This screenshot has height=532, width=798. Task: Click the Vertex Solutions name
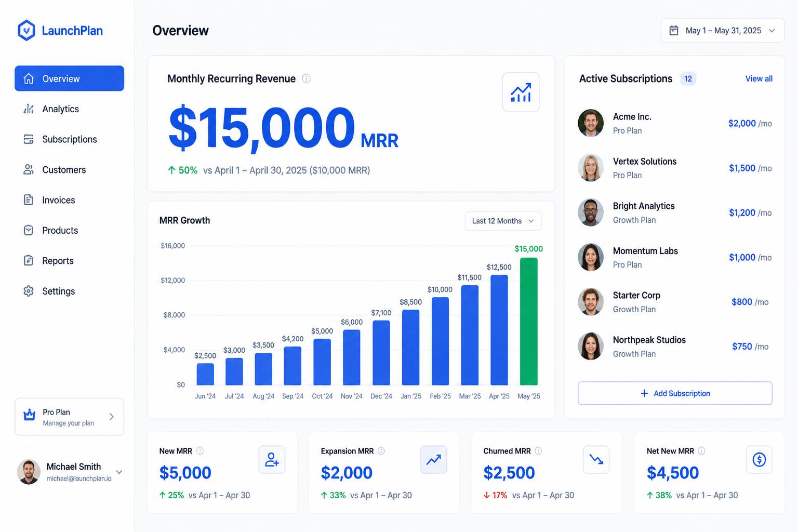[x=644, y=162]
